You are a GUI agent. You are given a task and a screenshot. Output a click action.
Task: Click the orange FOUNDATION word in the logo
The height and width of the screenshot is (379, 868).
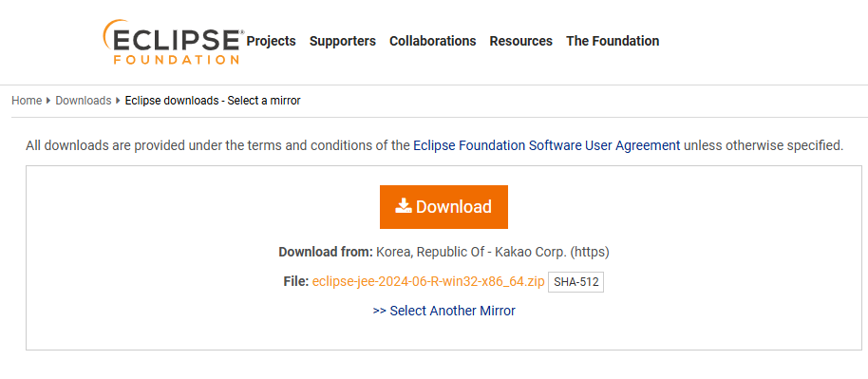177,59
